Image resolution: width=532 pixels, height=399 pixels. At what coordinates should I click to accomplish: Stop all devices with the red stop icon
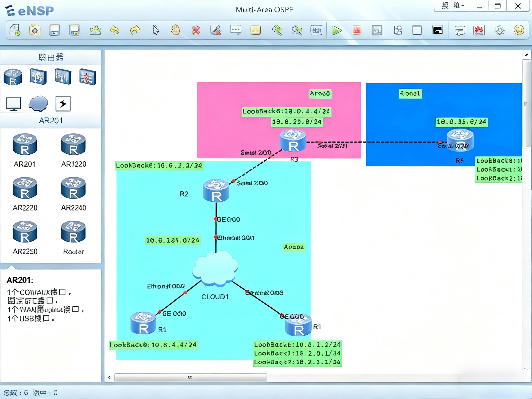pyautogui.click(x=357, y=30)
